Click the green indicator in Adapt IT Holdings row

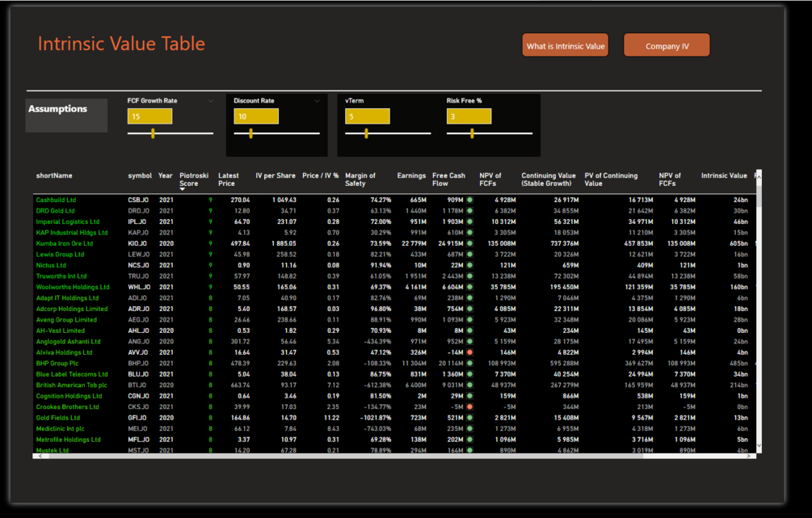[469, 298]
